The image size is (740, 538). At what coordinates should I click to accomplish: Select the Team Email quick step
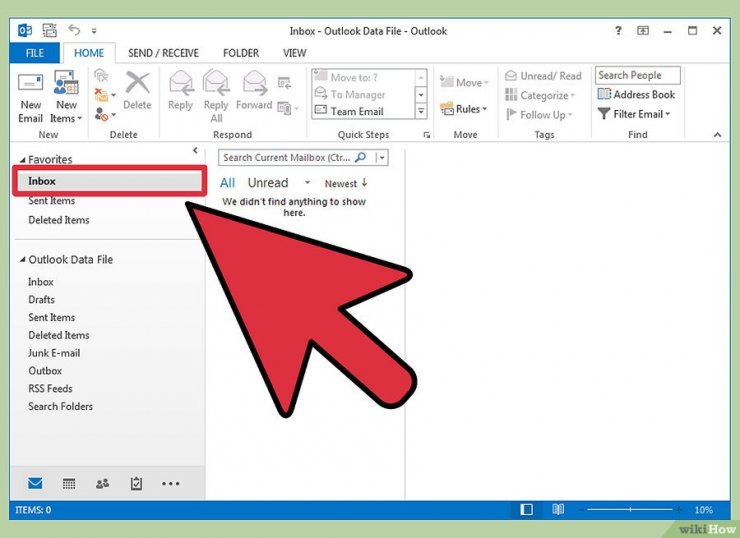[x=362, y=111]
